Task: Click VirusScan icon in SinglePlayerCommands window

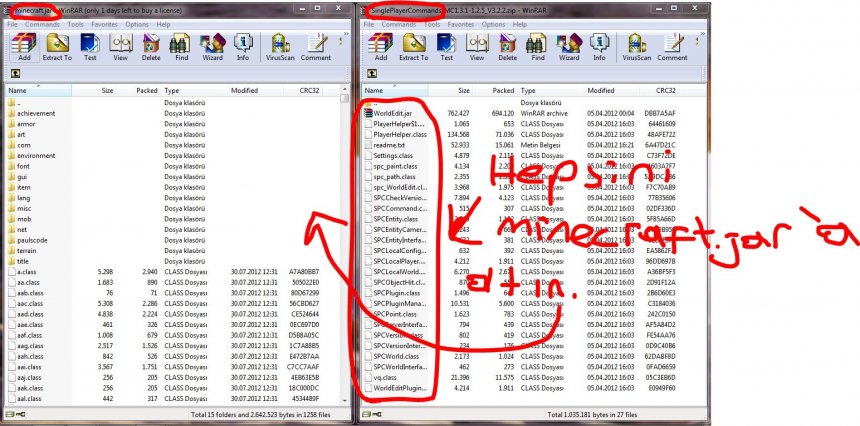Action: 637,47
